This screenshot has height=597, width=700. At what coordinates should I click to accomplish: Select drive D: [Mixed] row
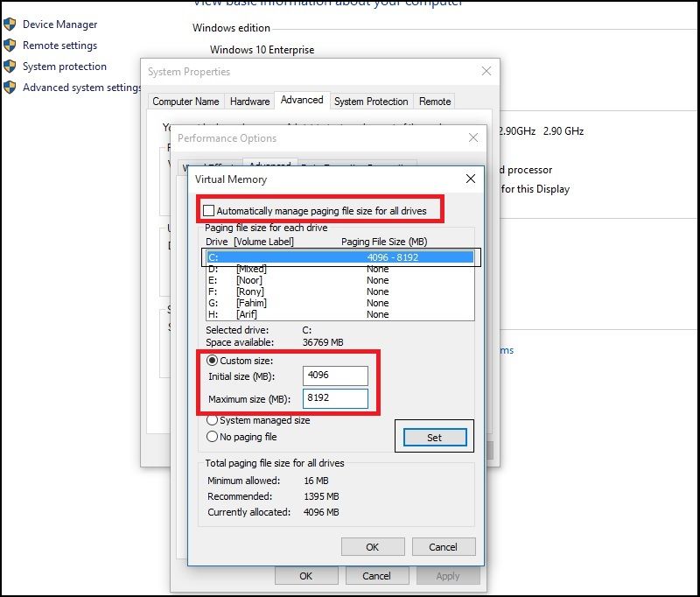click(x=340, y=269)
